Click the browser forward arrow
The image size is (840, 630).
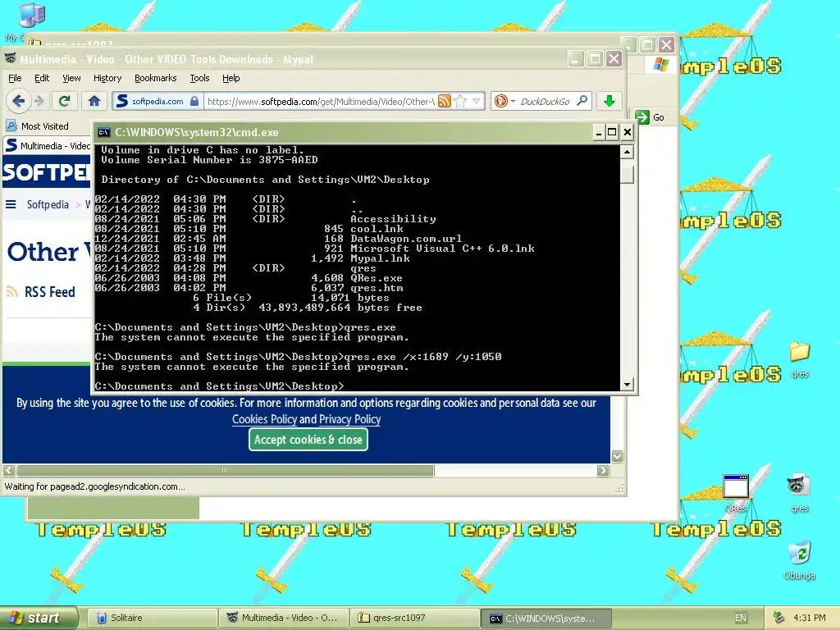click(39, 101)
